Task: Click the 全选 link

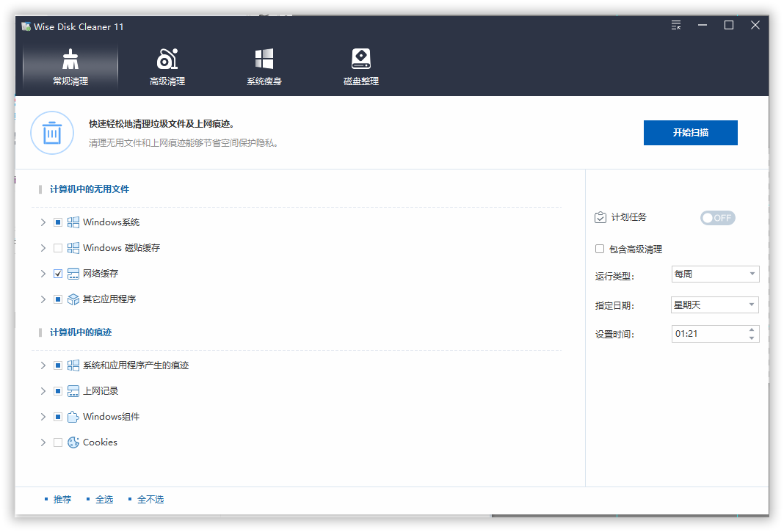Action: 104,500
